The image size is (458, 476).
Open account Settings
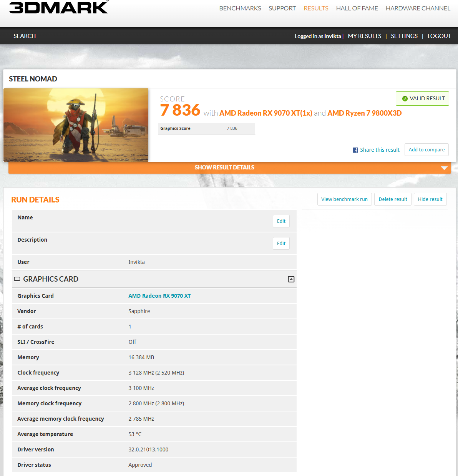404,36
